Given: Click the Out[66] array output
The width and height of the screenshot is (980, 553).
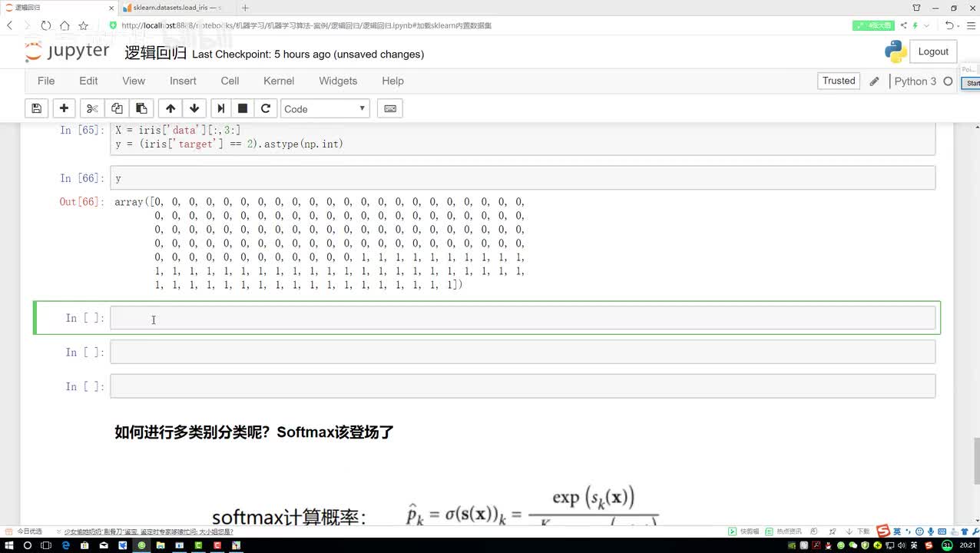Looking at the screenshot, I should pos(319,243).
